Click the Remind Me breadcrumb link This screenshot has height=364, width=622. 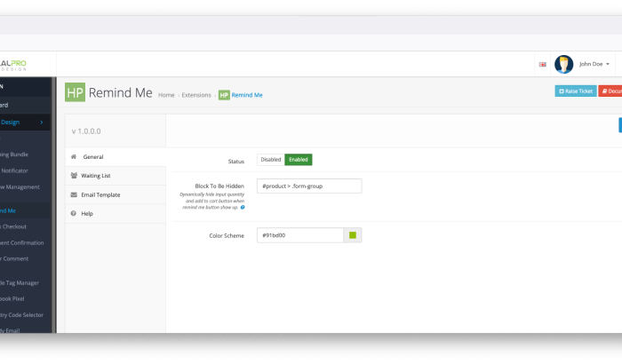(x=247, y=95)
